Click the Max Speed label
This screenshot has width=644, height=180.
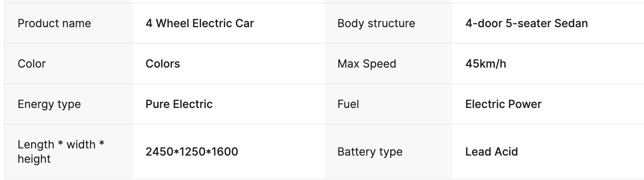pos(367,64)
